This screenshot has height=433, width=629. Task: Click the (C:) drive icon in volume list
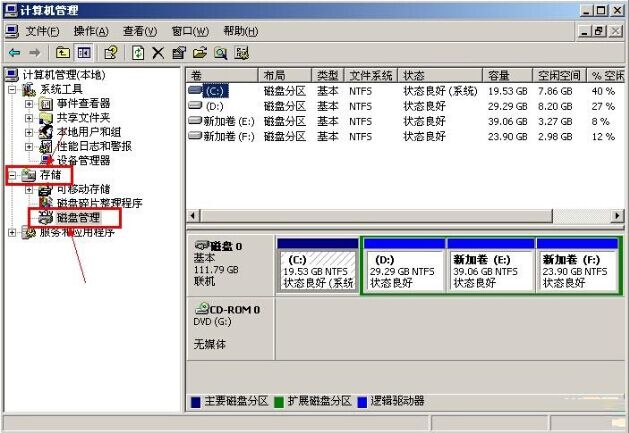[195, 90]
